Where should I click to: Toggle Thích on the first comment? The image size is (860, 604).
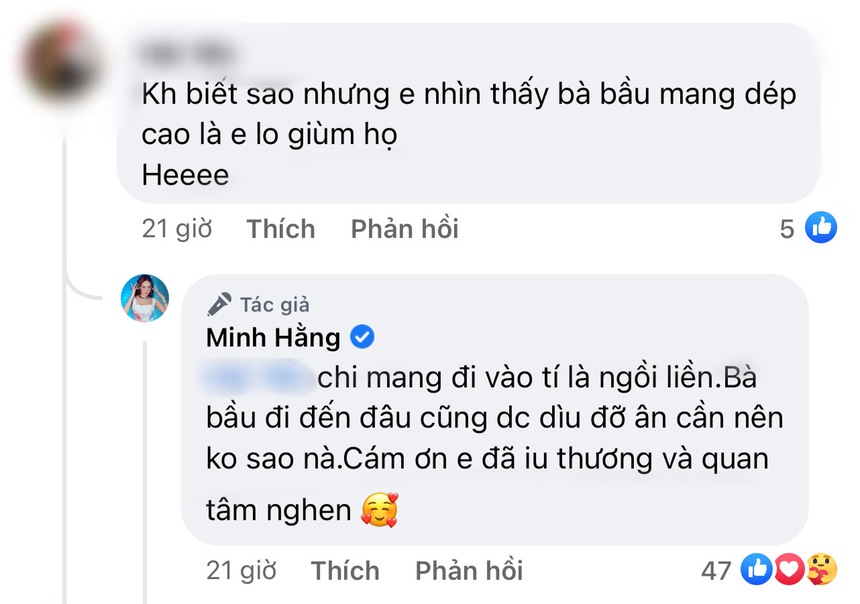pyautogui.click(x=280, y=228)
